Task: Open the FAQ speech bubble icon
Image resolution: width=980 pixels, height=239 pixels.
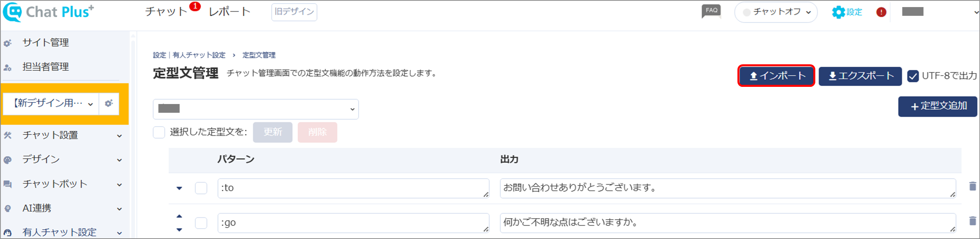Action: click(711, 12)
